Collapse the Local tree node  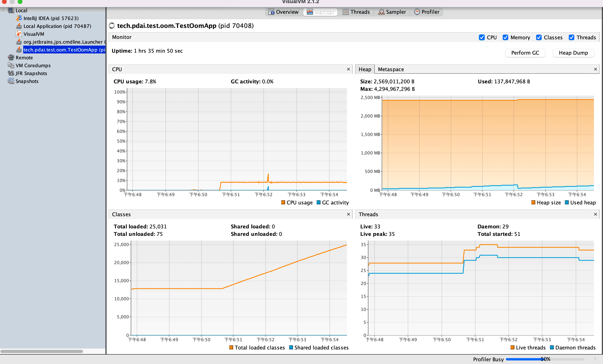(3, 10)
